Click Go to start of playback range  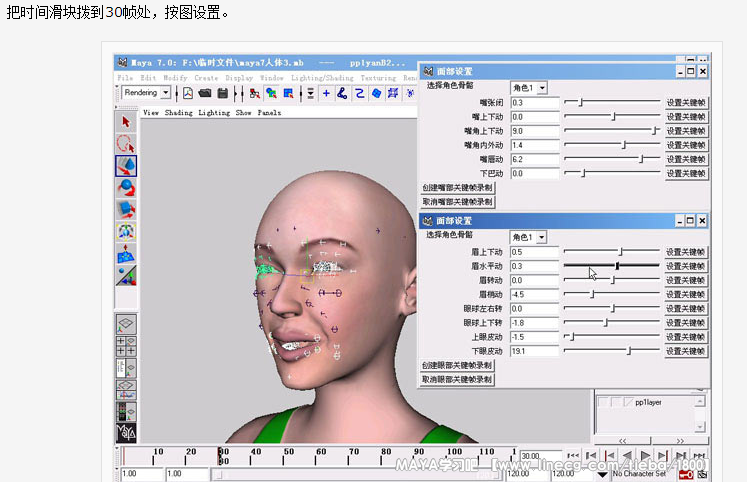pyautogui.click(x=573, y=456)
